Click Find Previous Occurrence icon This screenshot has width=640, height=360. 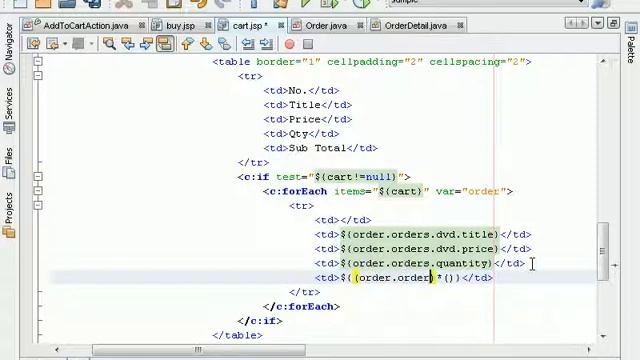pyautogui.click(x=128, y=44)
